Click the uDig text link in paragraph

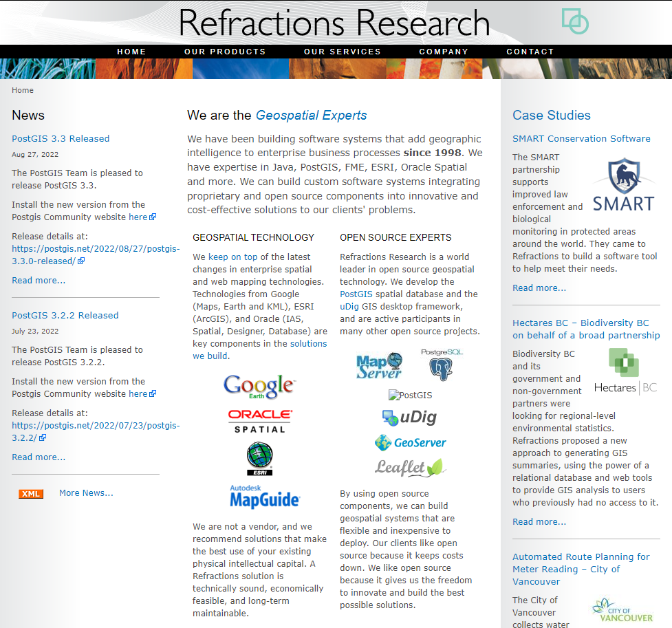349,307
